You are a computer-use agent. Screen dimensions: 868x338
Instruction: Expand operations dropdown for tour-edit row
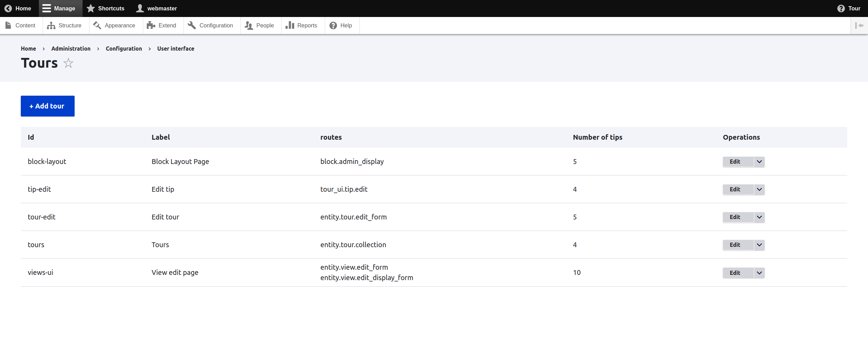point(759,217)
